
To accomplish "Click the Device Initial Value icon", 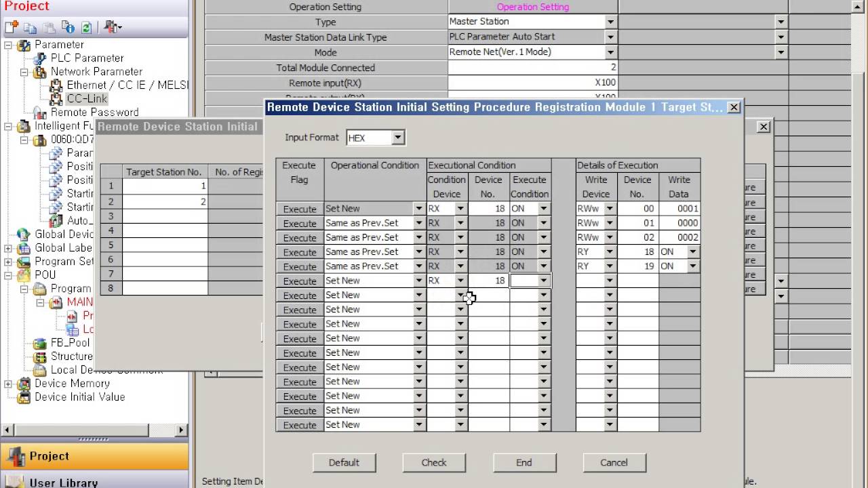I will [24, 397].
